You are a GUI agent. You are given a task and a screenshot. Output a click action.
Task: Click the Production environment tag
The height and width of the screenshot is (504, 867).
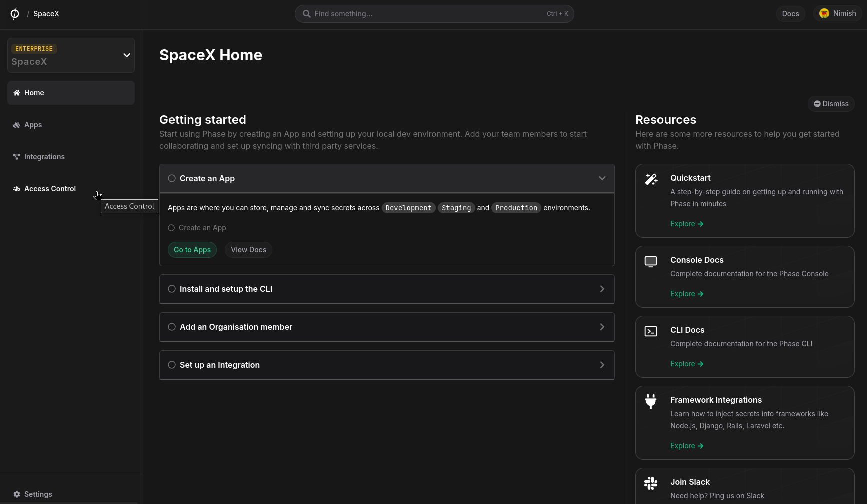516,208
